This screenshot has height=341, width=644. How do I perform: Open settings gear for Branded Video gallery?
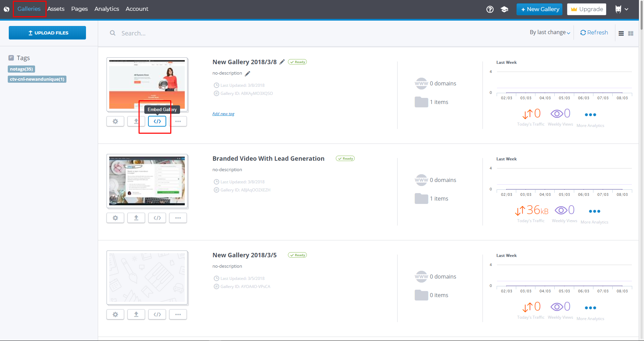tap(115, 218)
